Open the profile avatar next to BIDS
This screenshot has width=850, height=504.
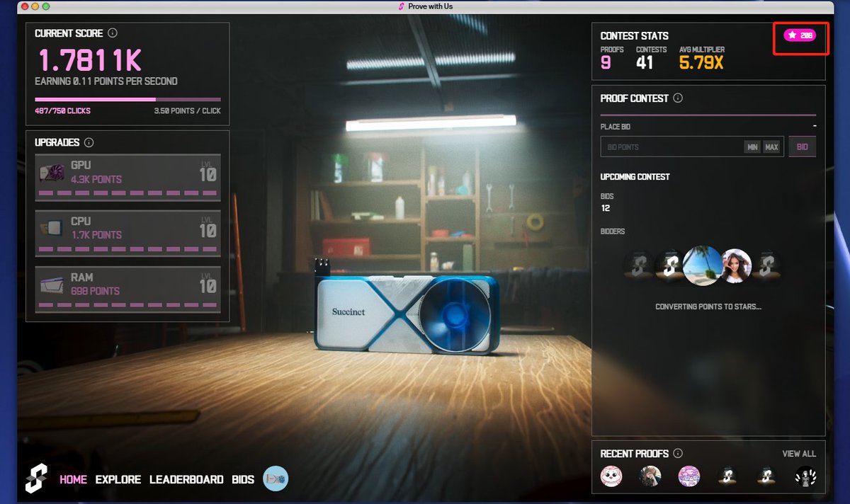(276, 479)
